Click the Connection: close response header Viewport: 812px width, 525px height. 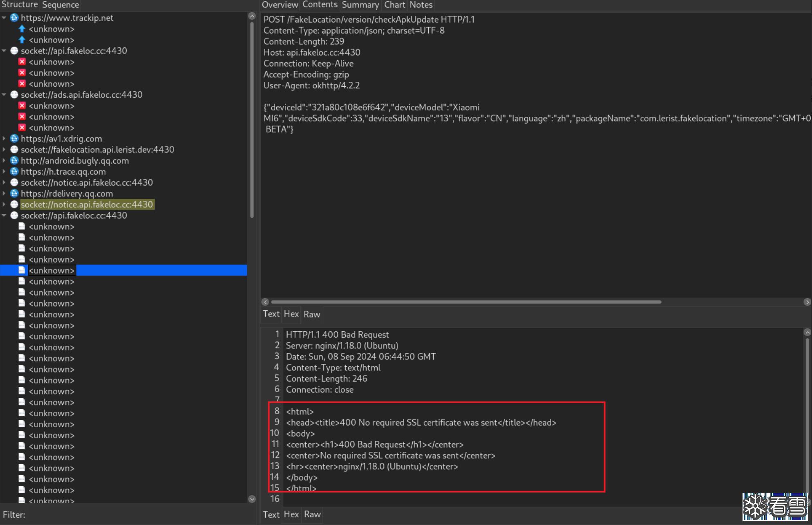pos(320,390)
